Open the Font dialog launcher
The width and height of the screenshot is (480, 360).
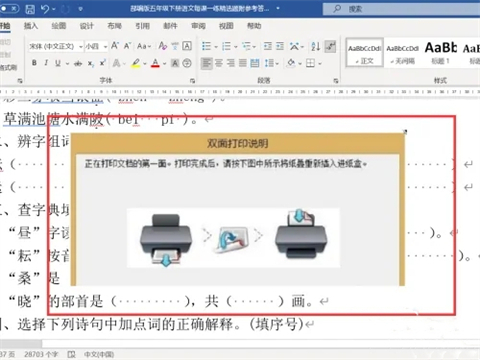click(x=192, y=81)
